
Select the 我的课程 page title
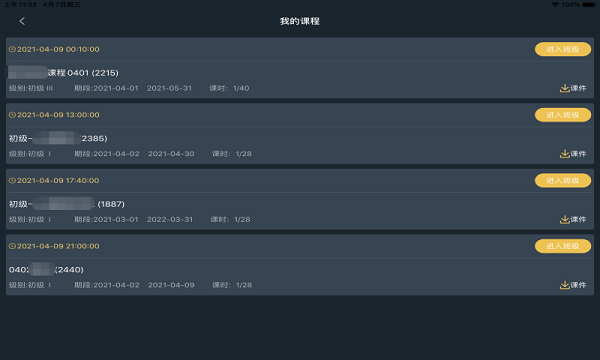pyautogui.click(x=300, y=21)
